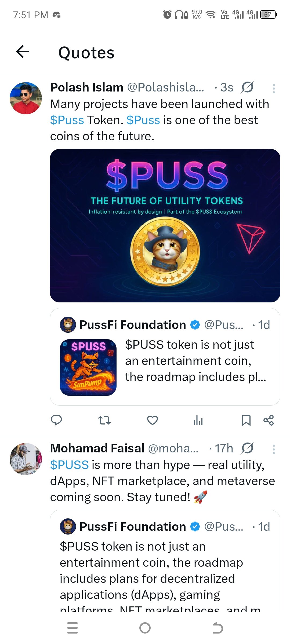This screenshot has width=290, height=644.
Task: Tap the back arrow next to Quotes
Action: [x=23, y=52]
